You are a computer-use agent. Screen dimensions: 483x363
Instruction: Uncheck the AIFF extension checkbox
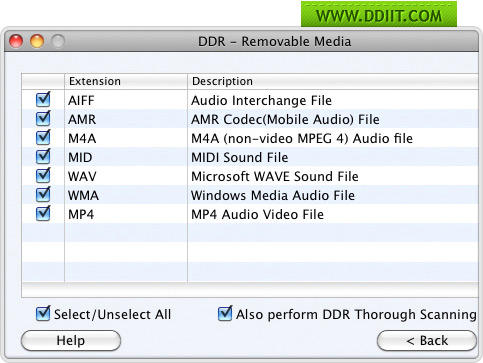(43, 100)
